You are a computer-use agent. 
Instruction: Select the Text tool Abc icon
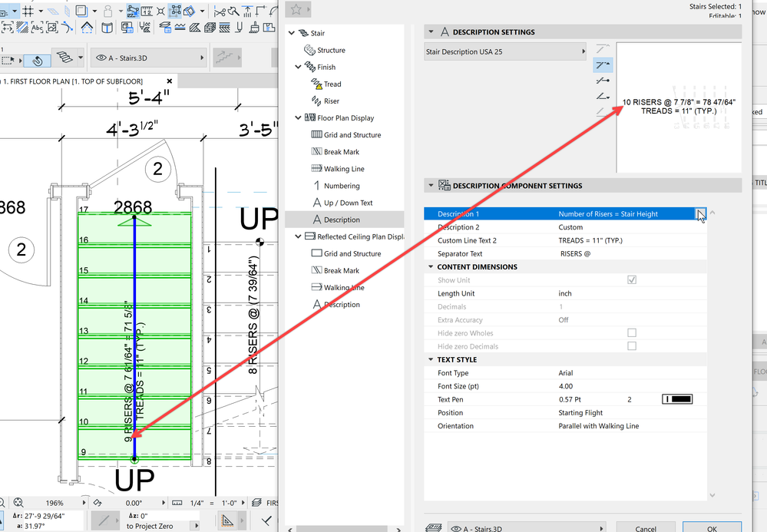click(37, 27)
